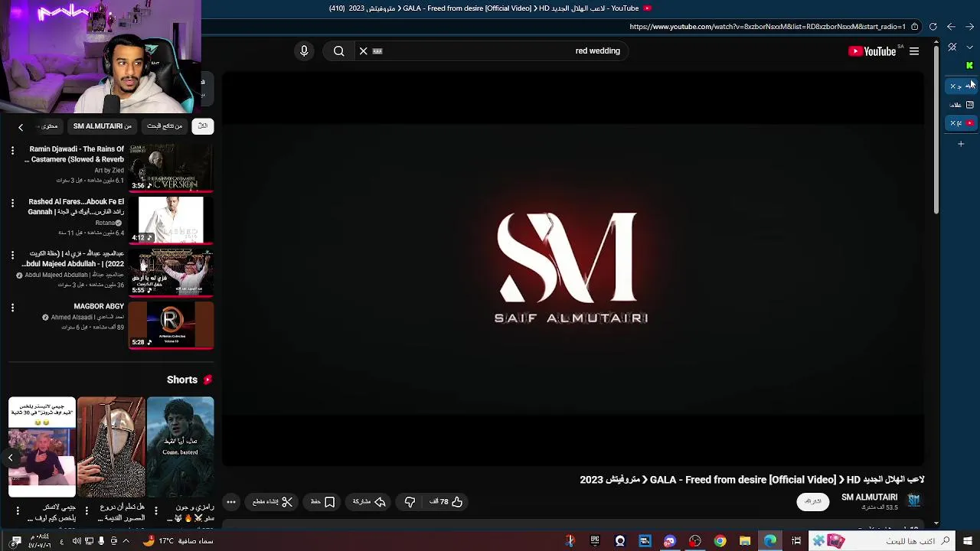Go forward using browser forward arrow

pos(969,27)
